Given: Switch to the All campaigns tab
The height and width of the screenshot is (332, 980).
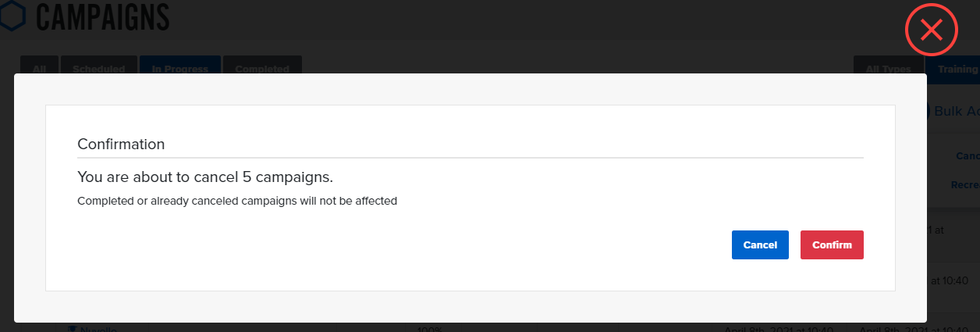Looking at the screenshot, I should (39, 66).
